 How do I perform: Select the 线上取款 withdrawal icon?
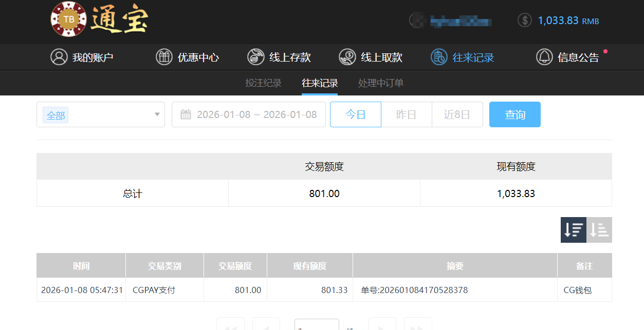click(x=347, y=57)
